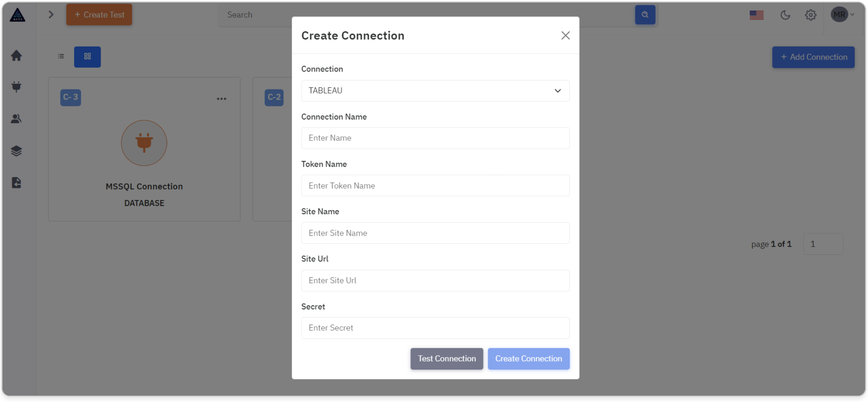This screenshot has width=868, height=403.
Task: Close the Create Connection dialog
Action: point(565,35)
